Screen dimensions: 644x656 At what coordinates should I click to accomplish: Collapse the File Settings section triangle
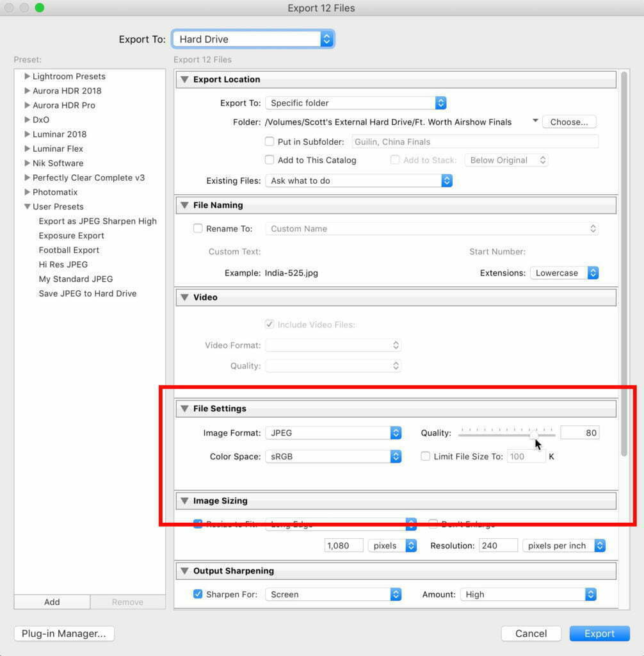pos(184,409)
